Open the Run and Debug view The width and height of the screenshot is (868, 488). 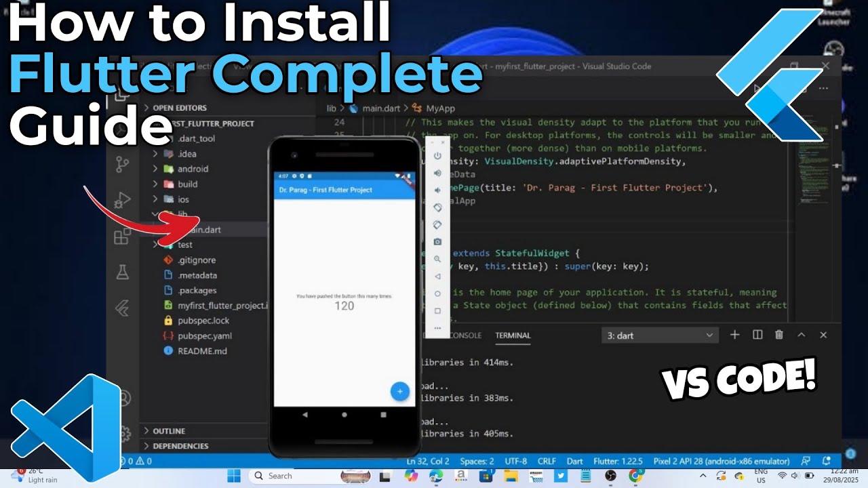pyautogui.click(x=122, y=200)
